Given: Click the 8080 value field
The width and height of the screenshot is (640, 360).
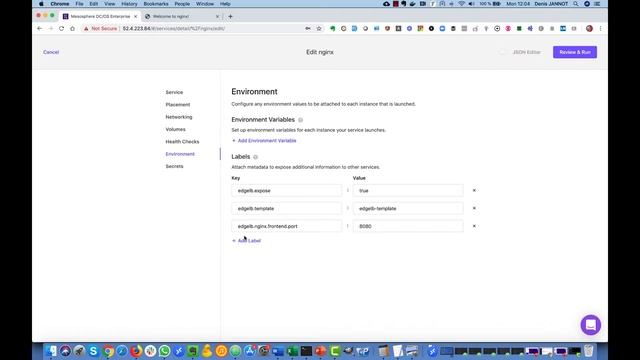Looking at the screenshot, I should (408, 226).
